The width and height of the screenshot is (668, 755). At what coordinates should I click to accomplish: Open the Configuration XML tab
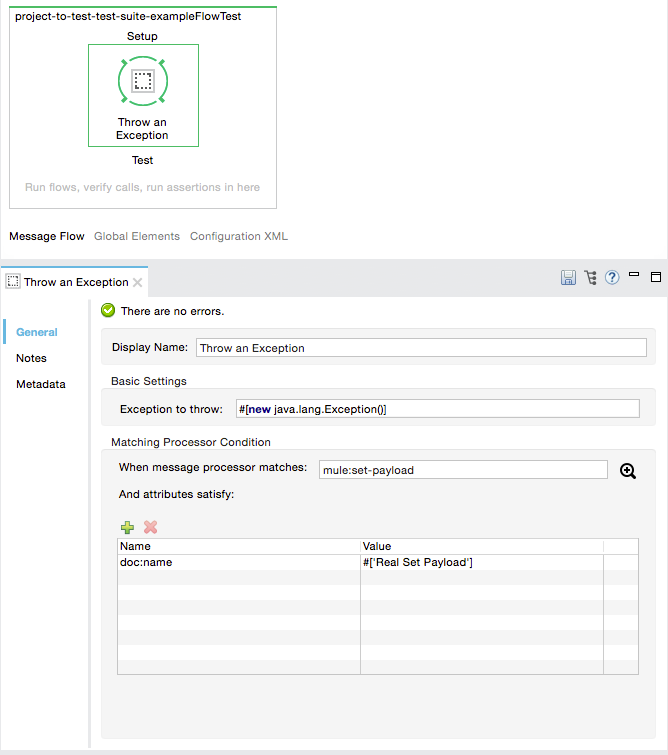[238, 237]
